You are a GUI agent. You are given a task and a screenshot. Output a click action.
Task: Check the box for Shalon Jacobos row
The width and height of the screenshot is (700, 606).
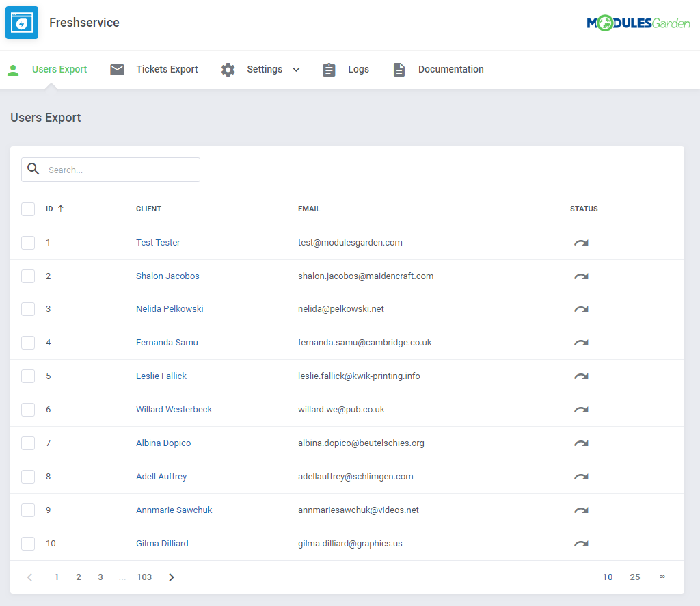(28, 276)
